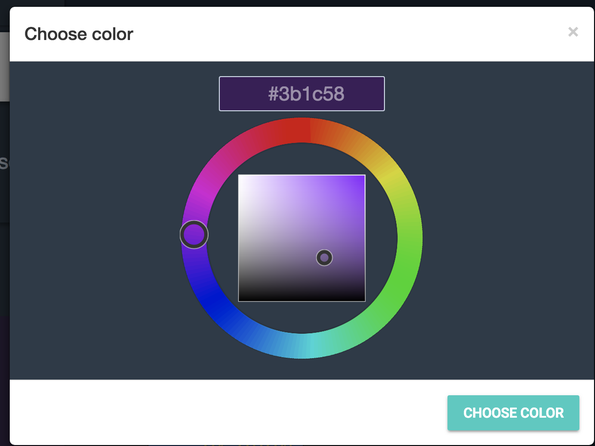Pick yellow on the hue ring

coord(395,177)
